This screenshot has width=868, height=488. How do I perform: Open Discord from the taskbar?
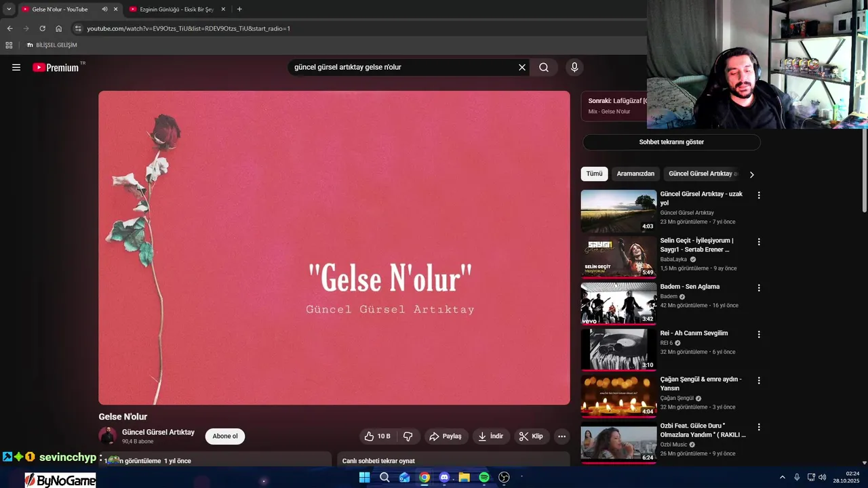[444, 477]
